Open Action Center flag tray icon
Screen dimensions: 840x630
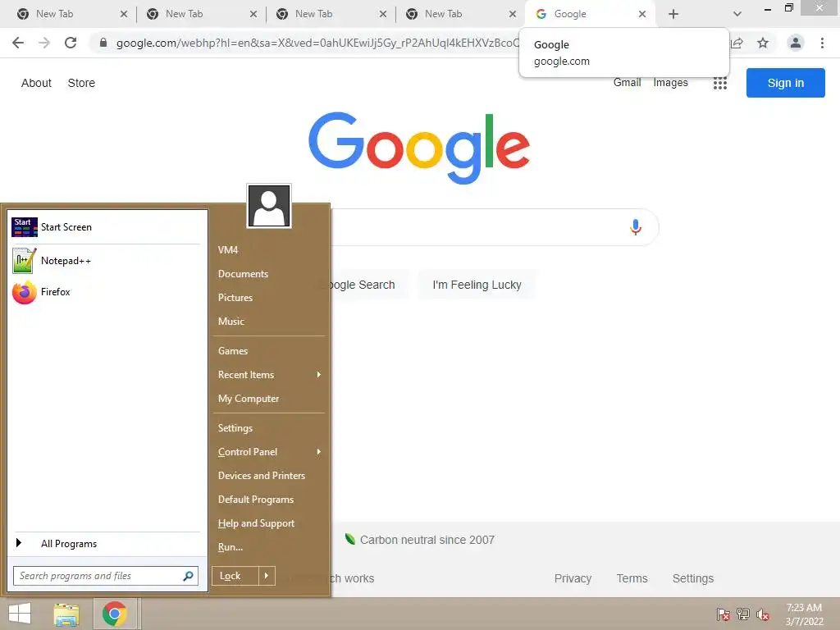724,614
